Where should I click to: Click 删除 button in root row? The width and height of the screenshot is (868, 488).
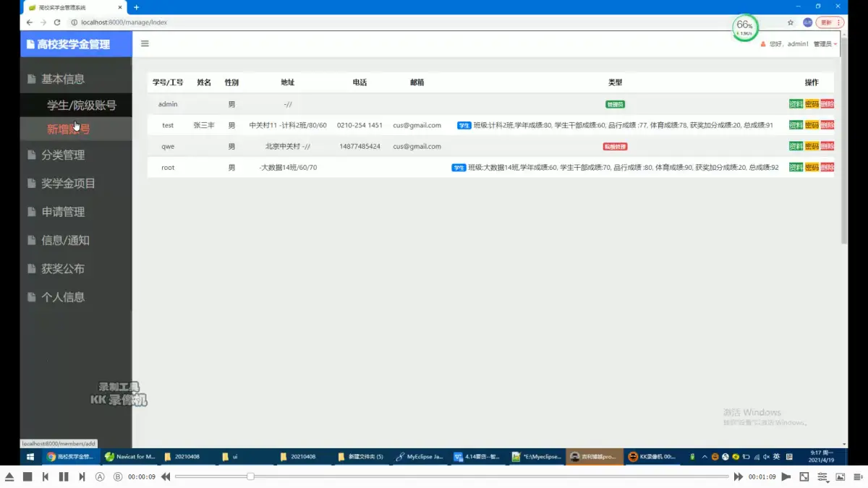pyautogui.click(x=827, y=167)
